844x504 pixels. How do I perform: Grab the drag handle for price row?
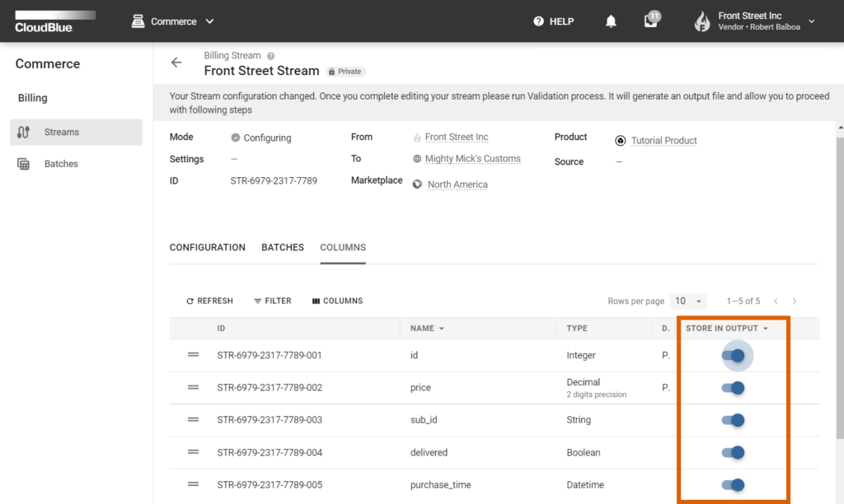coord(193,387)
